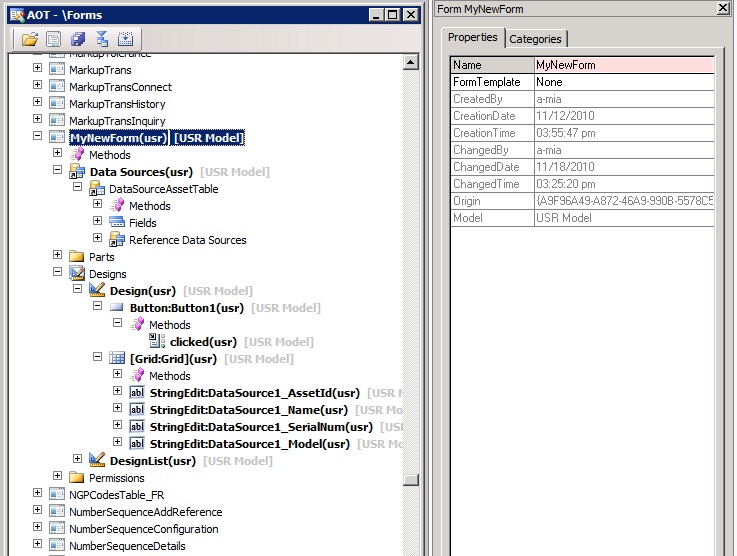Click the clicked(usr) method icon
737x556 pixels.
pyautogui.click(x=157, y=341)
